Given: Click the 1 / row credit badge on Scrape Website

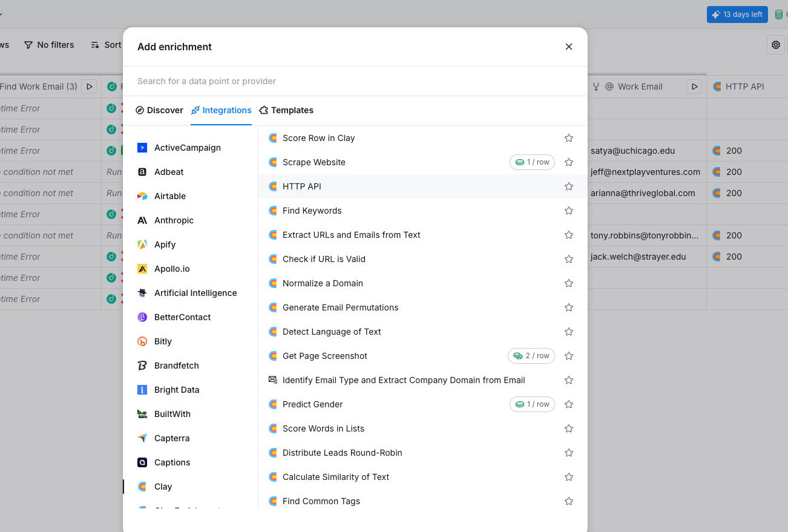Looking at the screenshot, I should pos(532,162).
